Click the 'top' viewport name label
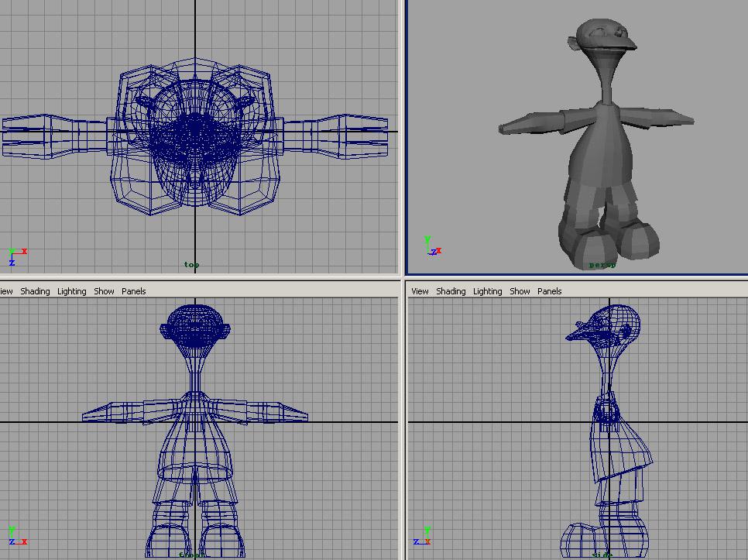Screen dimensions: 748x560 click(x=191, y=265)
